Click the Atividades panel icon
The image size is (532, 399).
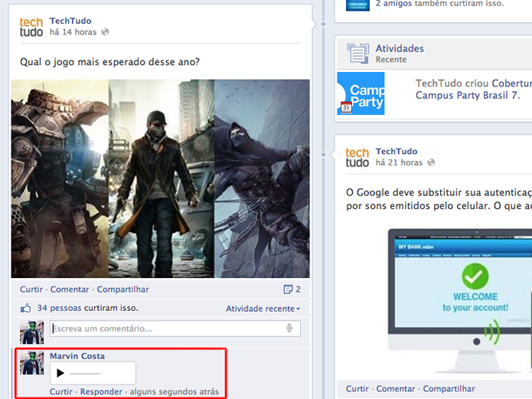point(358,54)
